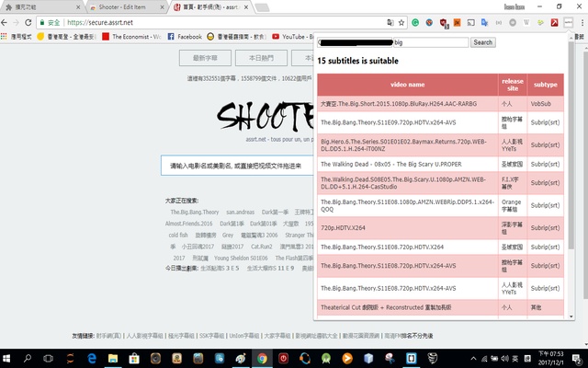Click the orange square extension icon
Screen dimensions: 588x368
[x=458, y=23]
